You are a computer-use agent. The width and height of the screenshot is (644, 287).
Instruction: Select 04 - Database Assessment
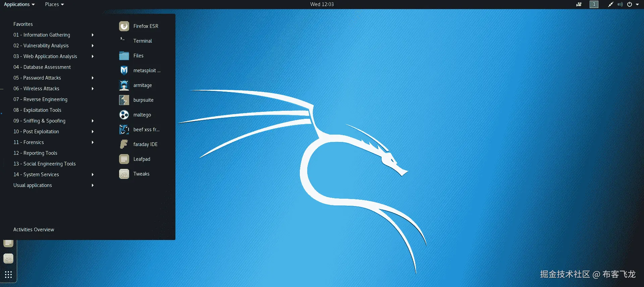point(42,67)
